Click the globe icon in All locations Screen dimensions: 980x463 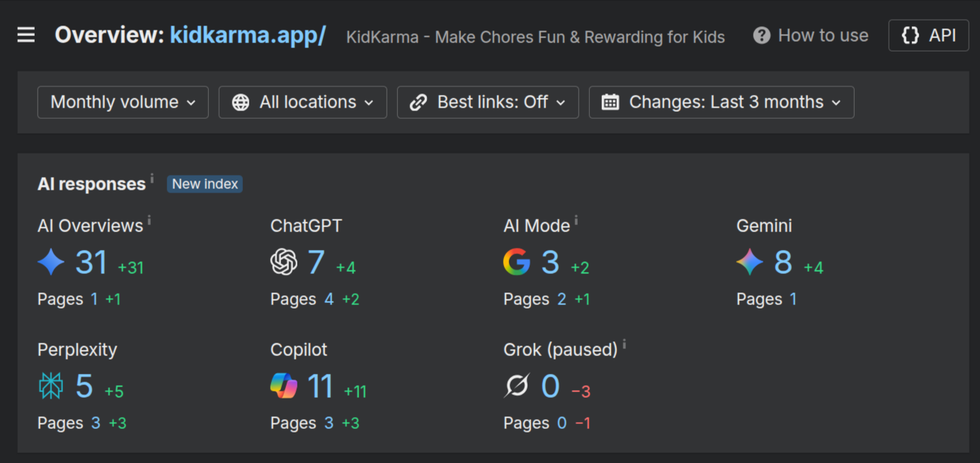[241, 103]
